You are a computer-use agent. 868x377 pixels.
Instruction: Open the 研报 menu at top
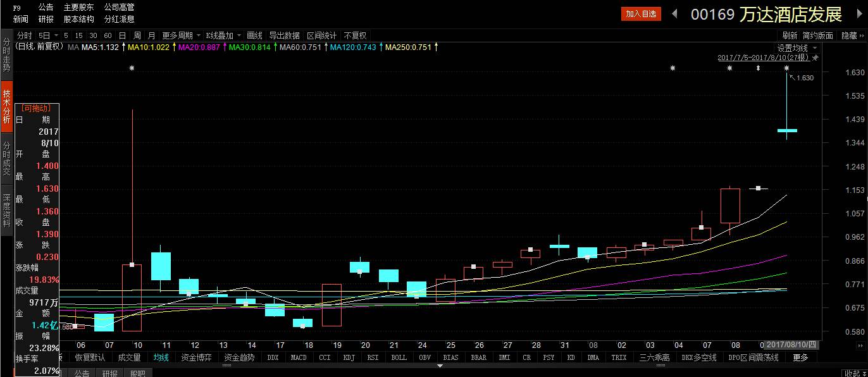click(46, 19)
